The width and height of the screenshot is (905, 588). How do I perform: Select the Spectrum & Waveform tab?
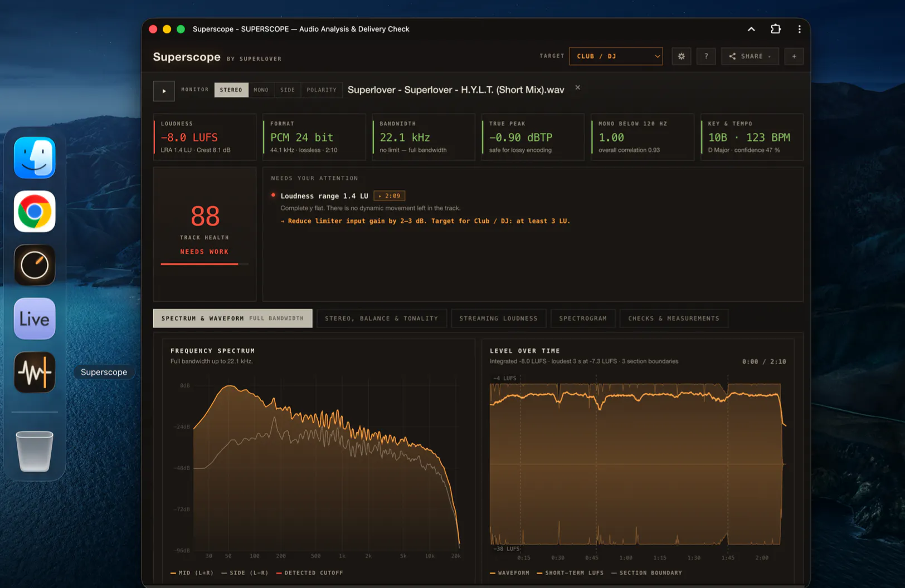(233, 318)
